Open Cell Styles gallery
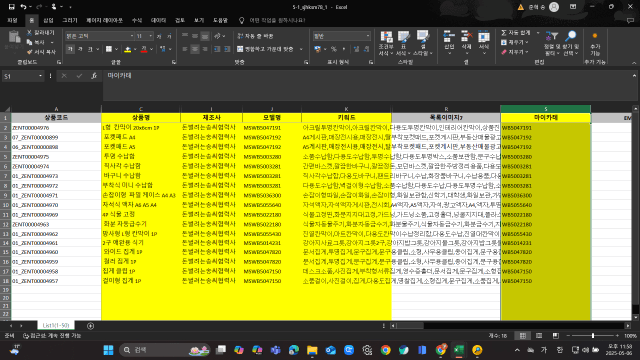 pyautogui.click(x=422, y=43)
